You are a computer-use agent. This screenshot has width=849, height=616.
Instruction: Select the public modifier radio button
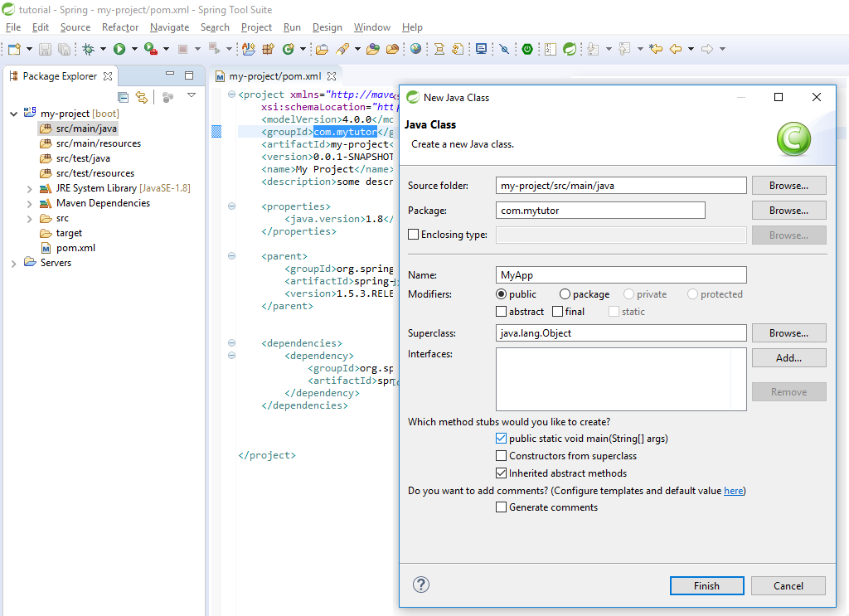(502, 294)
